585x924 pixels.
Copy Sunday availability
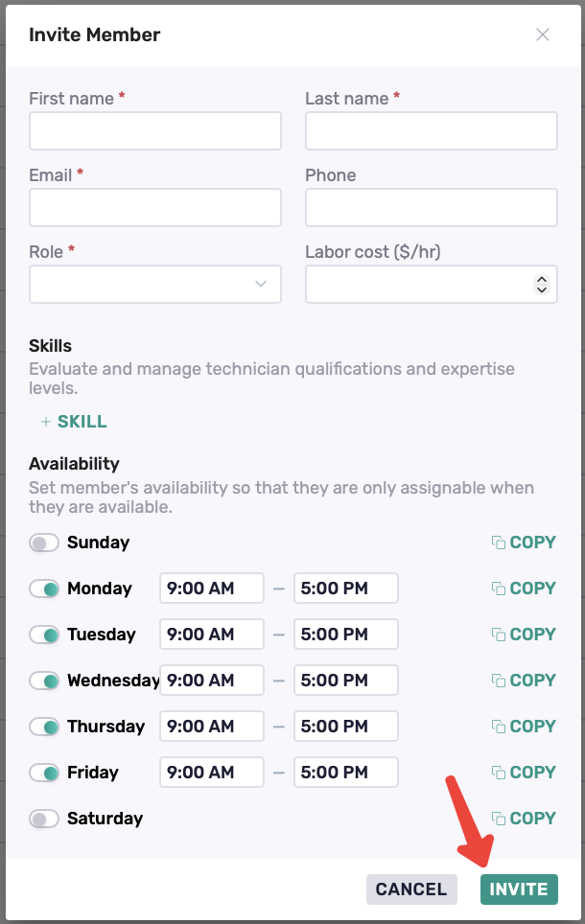[524, 543]
